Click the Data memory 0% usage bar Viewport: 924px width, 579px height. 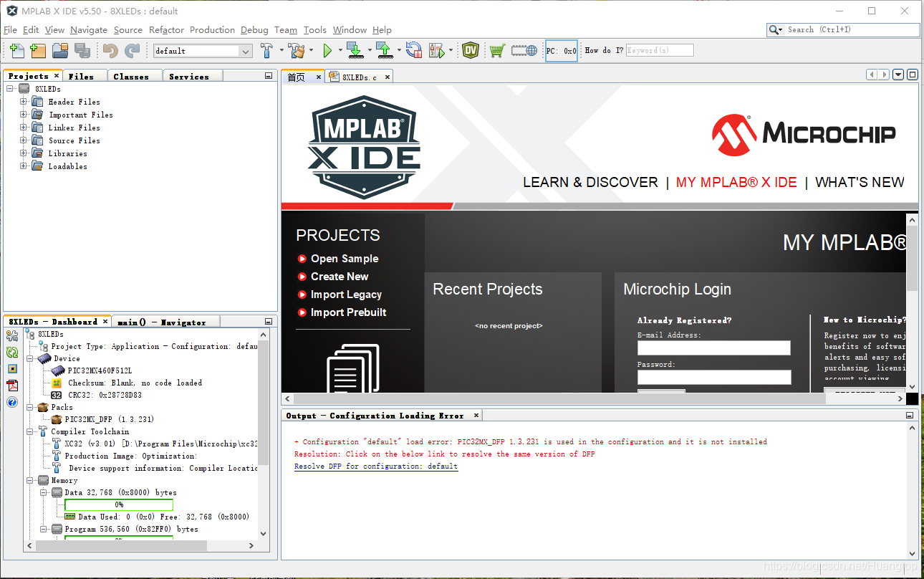coord(119,504)
